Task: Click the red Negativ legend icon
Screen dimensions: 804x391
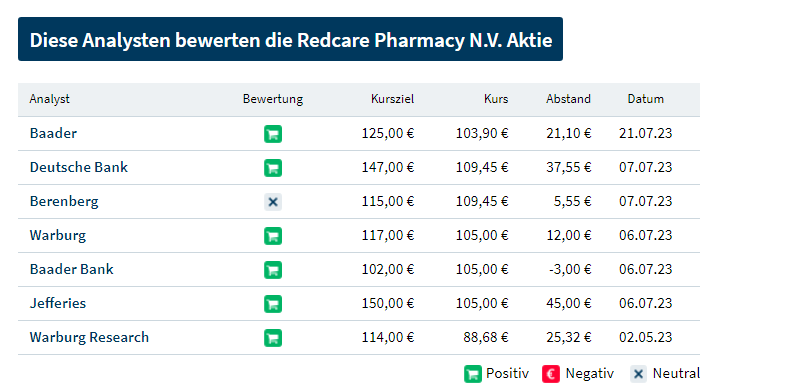Action: point(551,374)
